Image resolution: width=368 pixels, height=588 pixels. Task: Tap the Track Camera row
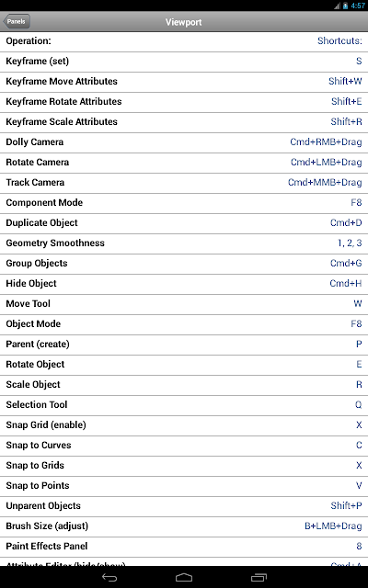(x=184, y=183)
